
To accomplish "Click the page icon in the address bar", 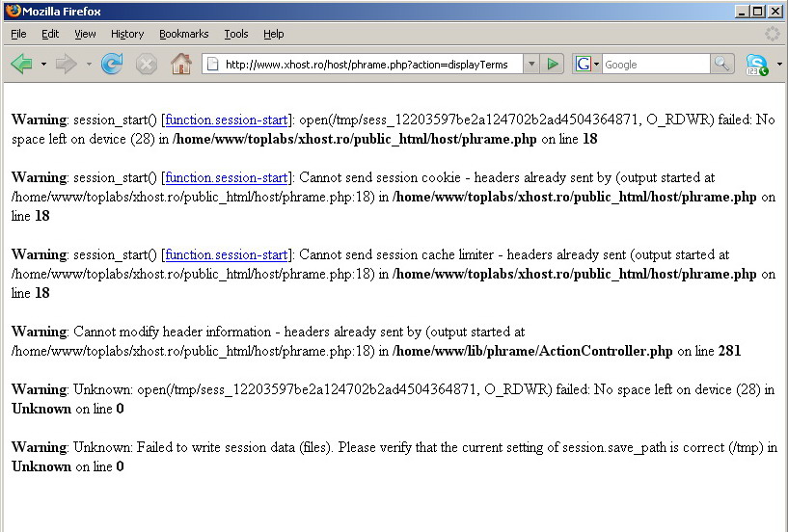I will tap(213, 65).
